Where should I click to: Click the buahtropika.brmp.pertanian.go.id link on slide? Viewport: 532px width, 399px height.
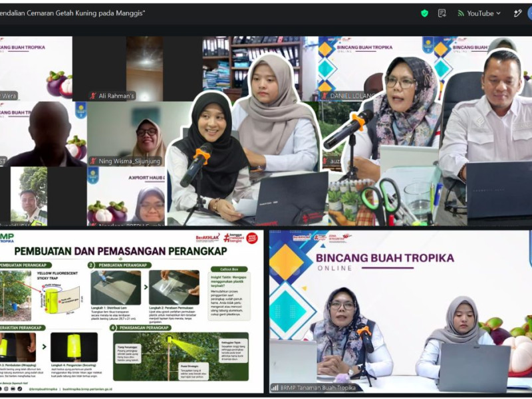88,389
